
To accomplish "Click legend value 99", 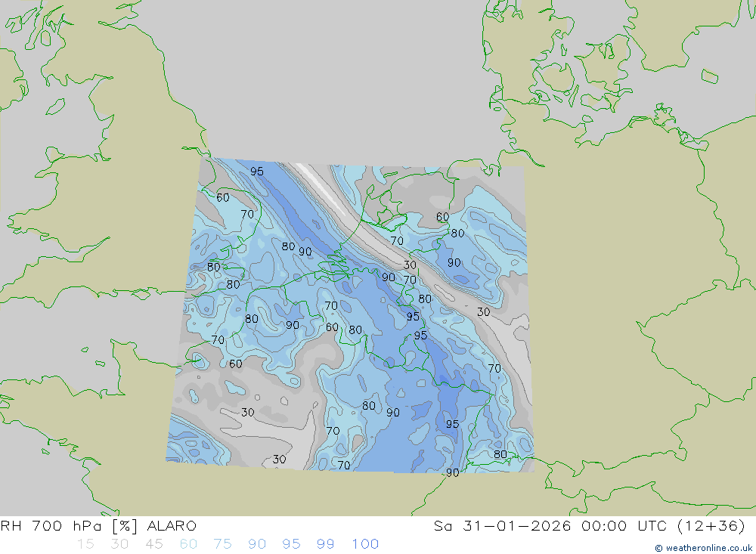I will coord(325,544).
